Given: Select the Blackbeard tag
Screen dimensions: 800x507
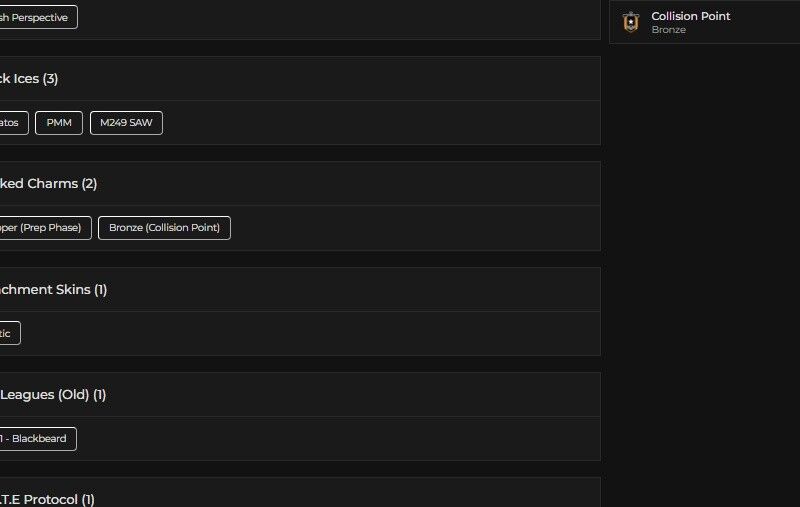Looking at the screenshot, I should click(x=37, y=439).
